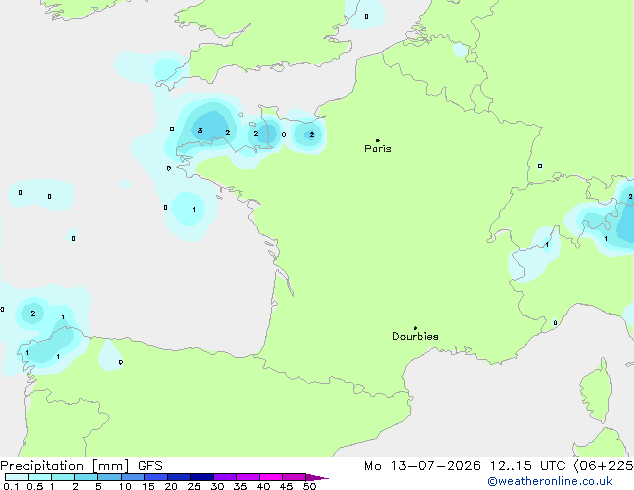Click the '50' legend scale value
Screen dimensions: 634x490
[x=309, y=486]
